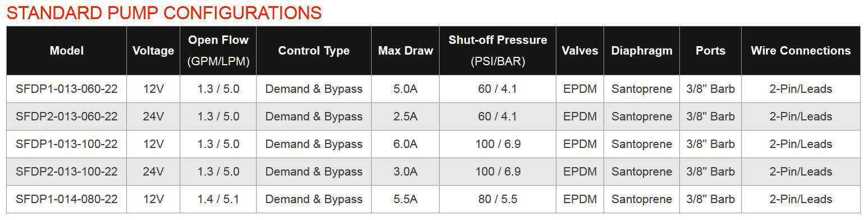
Task: Click the Ports column header
Action: (710, 51)
